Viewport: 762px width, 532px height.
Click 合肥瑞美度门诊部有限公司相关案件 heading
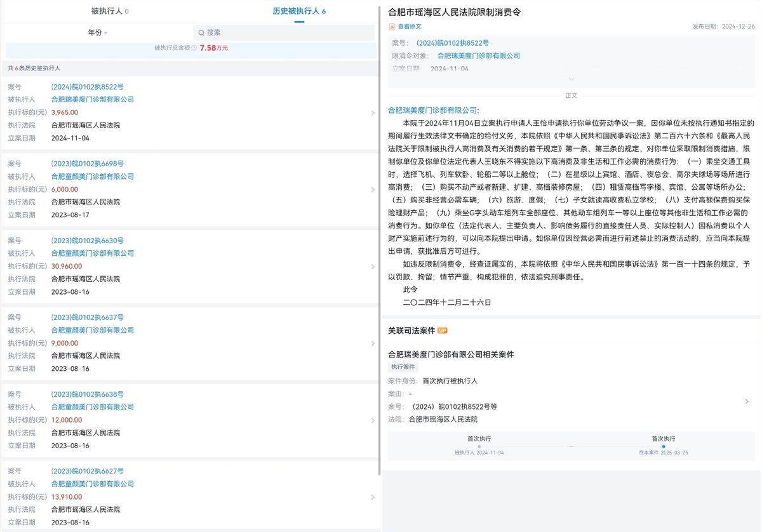coord(451,354)
